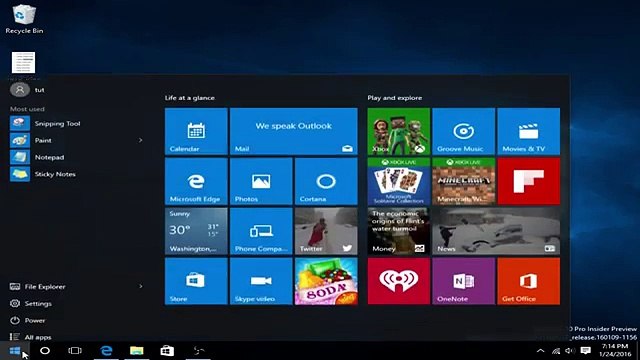640x360 pixels.
Task: Expand Paint jump list arrow
Action: (x=140, y=140)
